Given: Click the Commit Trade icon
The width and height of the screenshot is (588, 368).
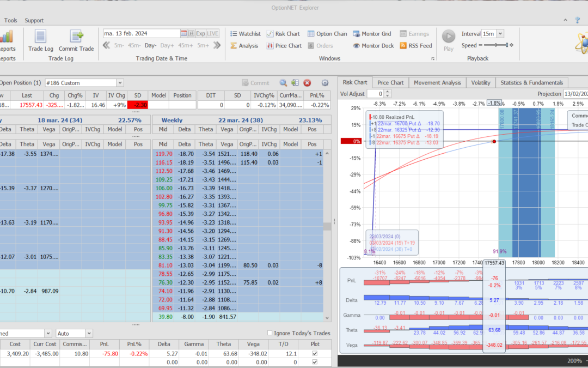Looking at the screenshot, I should 76,40.
